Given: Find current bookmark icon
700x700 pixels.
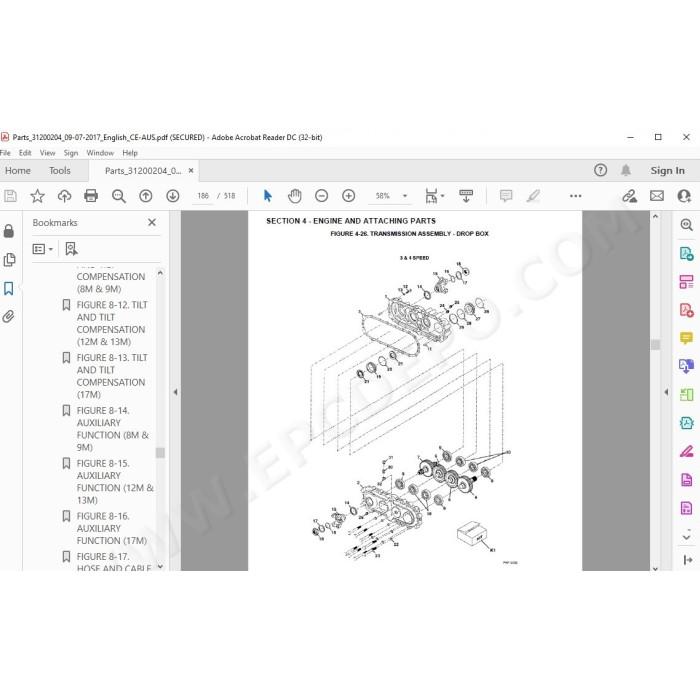Looking at the screenshot, I should point(71,249).
